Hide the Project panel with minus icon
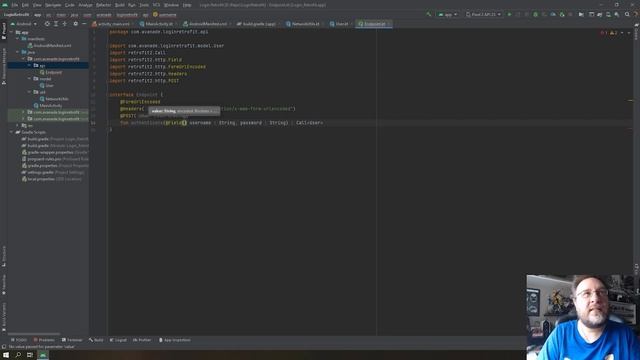Viewport: 640px width, 360px height. (84, 24)
